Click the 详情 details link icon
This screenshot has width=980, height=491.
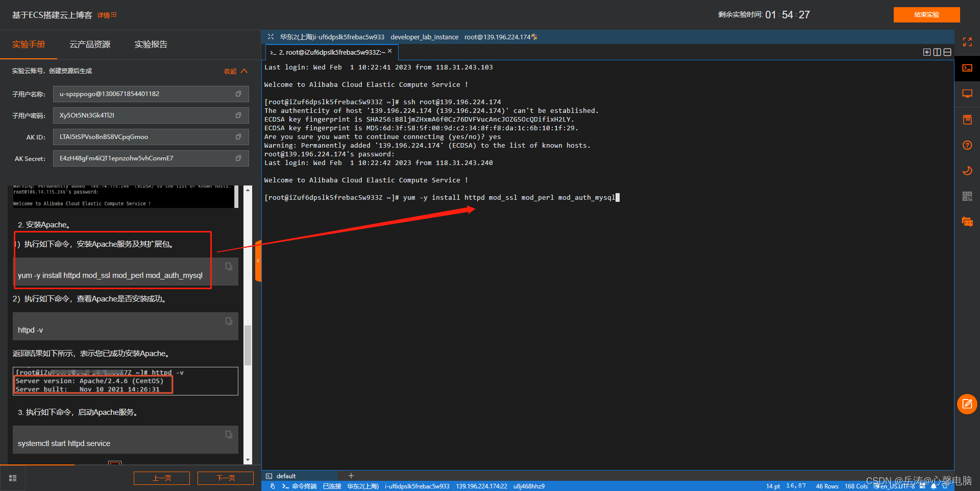(x=107, y=15)
